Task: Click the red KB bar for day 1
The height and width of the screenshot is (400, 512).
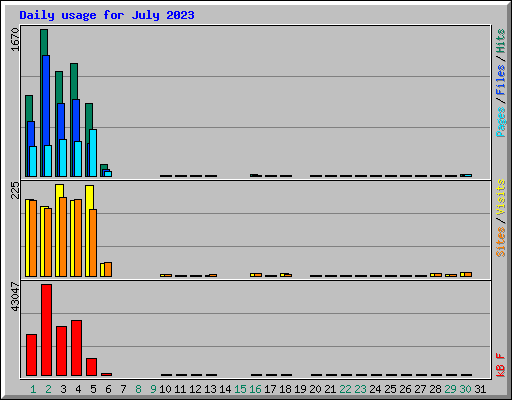Action: point(31,355)
